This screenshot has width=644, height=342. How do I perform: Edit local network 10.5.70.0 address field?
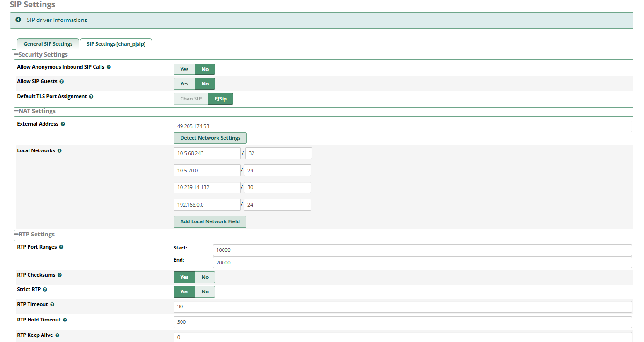(207, 171)
